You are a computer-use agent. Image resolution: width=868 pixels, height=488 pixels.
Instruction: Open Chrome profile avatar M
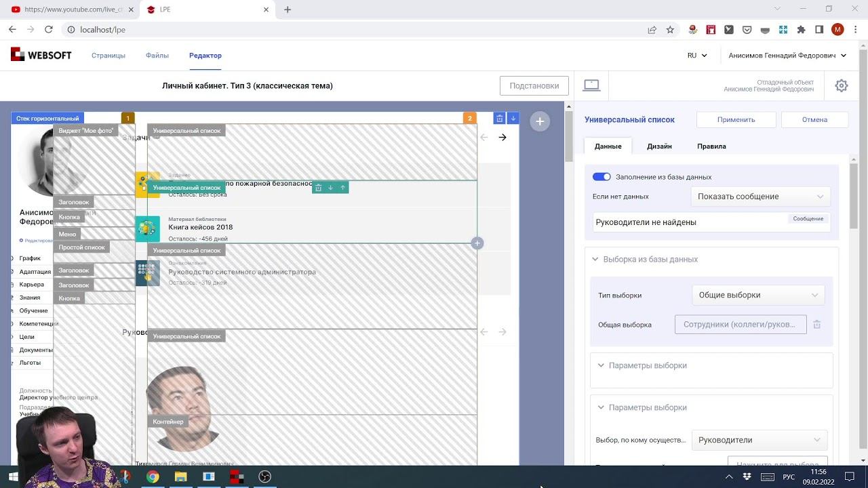pos(837,30)
